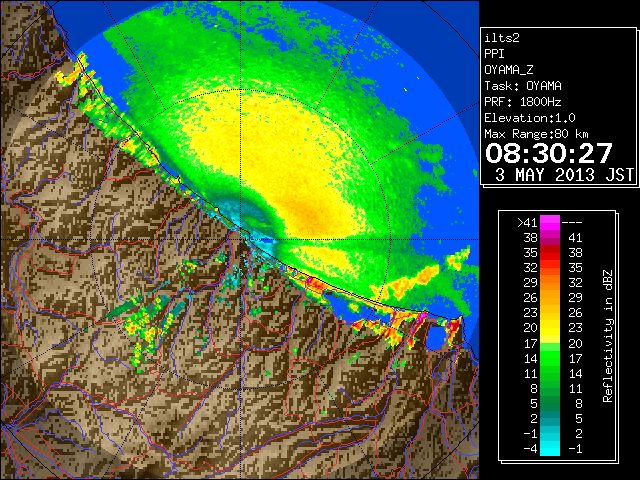Pick the bright green band in the legend
This screenshot has height=480, width=640.
pos(550,358)
